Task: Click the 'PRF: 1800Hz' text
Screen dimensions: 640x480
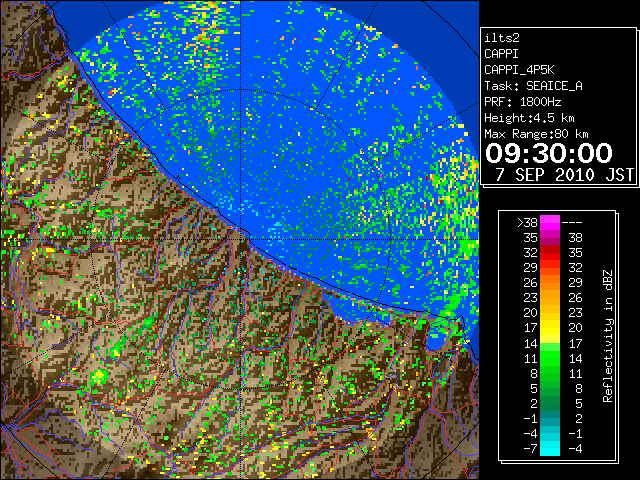Action: 522,102
